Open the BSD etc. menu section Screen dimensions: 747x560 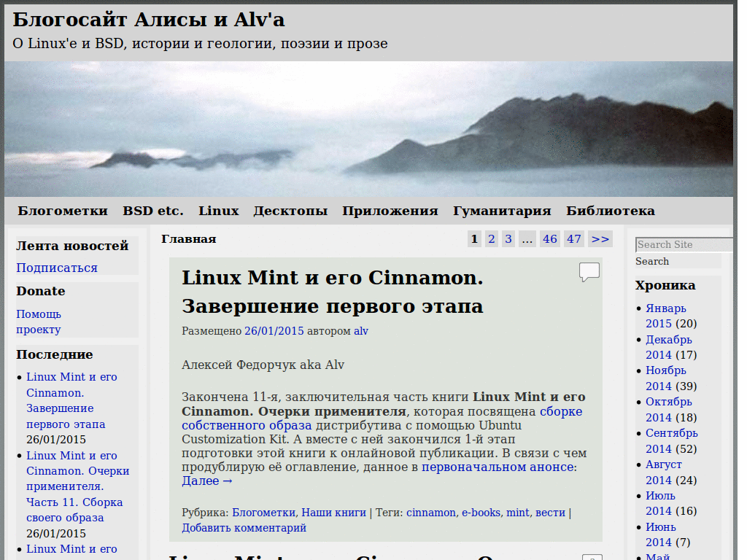(x=153, y=211)
